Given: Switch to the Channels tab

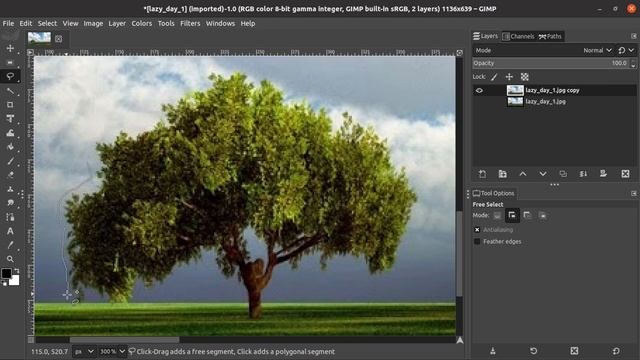Looking at the screenshot, I should tap(518, 36).
